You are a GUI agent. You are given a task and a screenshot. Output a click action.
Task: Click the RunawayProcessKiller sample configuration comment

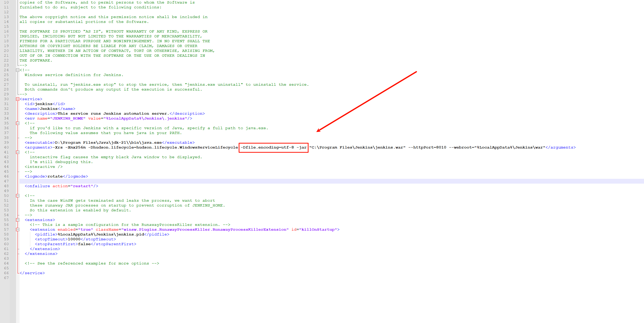[x=130, y=225]
